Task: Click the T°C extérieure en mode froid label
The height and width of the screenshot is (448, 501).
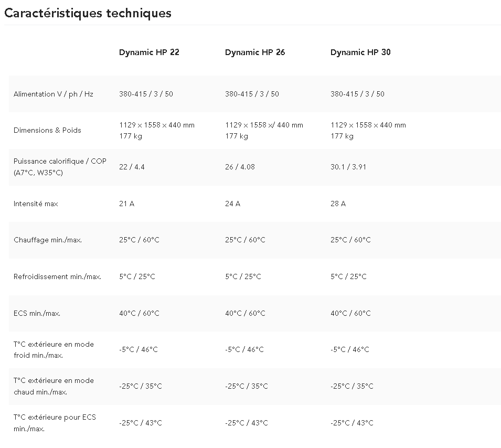Action: pos(54,349)
